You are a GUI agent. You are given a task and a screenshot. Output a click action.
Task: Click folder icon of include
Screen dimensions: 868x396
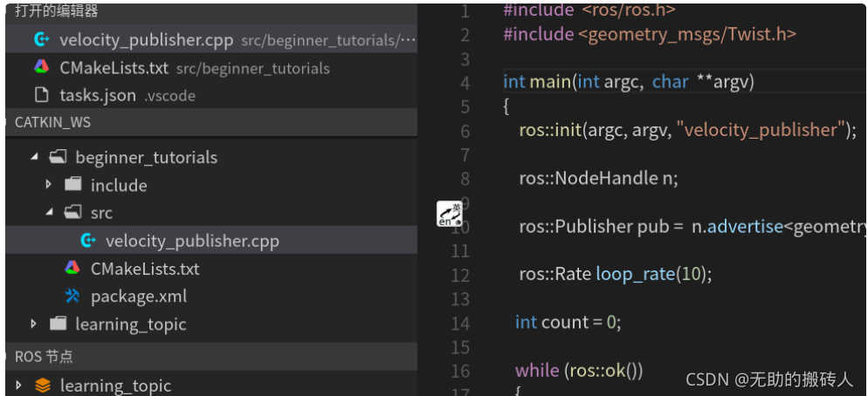[72, 185]
